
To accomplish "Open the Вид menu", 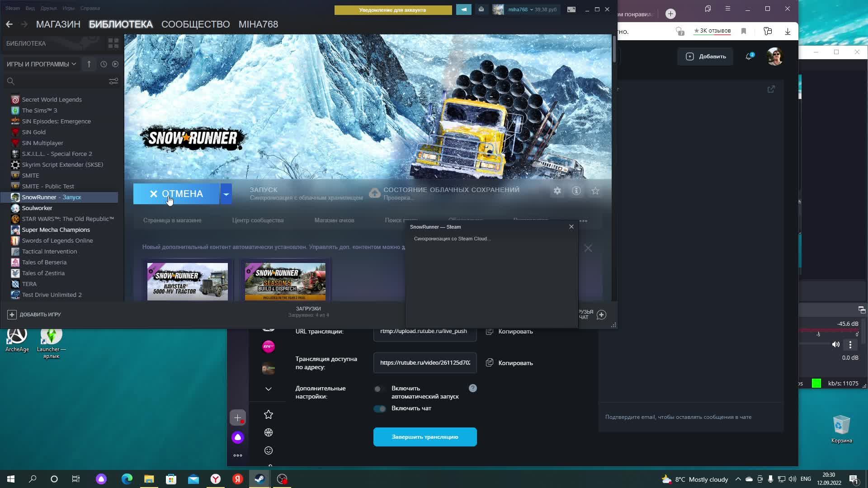I will click(30, 8).
